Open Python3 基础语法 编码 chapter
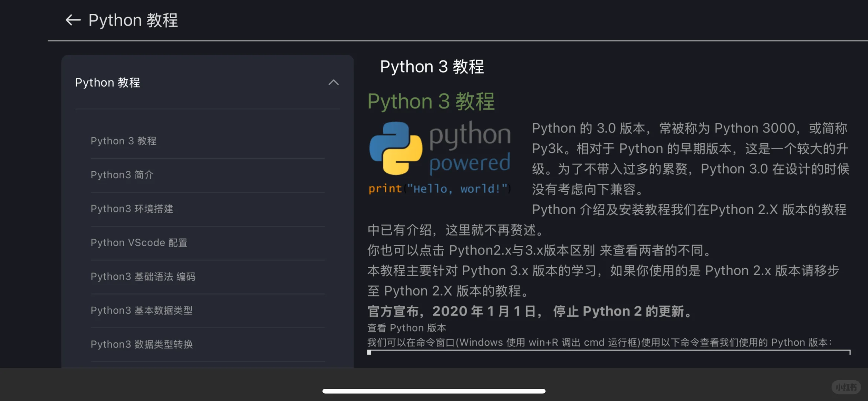The image size is (868, 401). tap(143, 276)
